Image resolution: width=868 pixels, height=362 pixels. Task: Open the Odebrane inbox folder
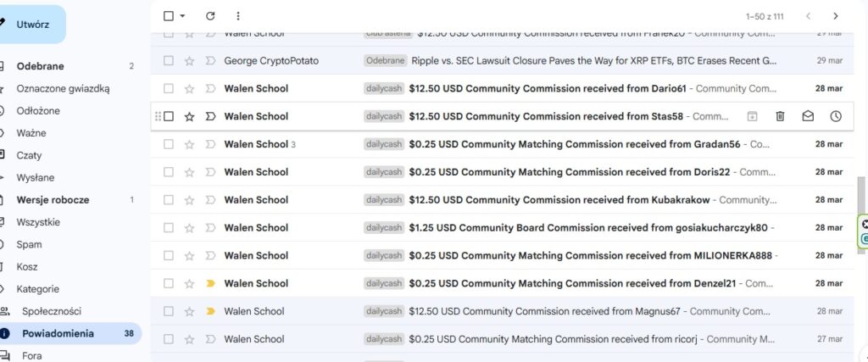(40, 66)
